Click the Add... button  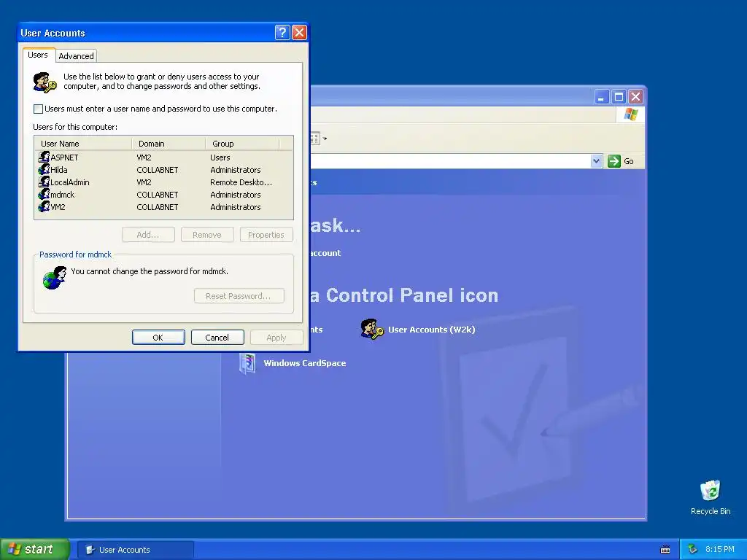(148, 235)
